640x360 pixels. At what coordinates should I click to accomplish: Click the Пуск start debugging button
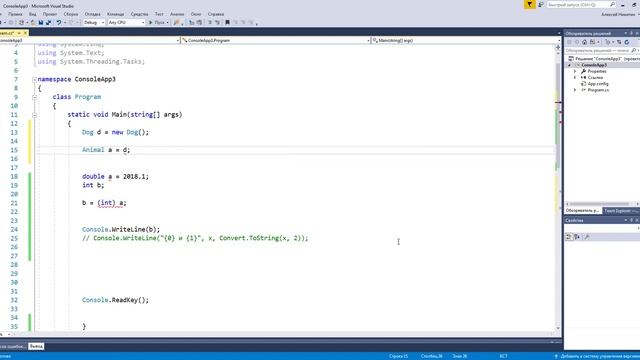tap(158, 22)
